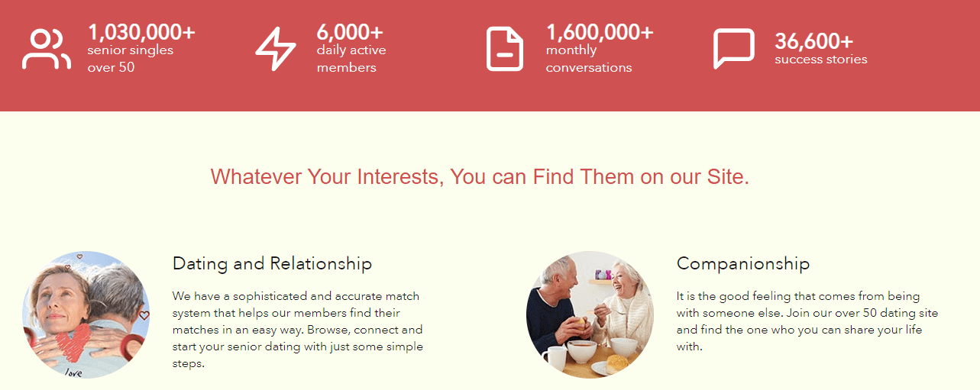Click the speech bubble success stories icon
This screenshot has height=390, width=980.
coord(734,48)
